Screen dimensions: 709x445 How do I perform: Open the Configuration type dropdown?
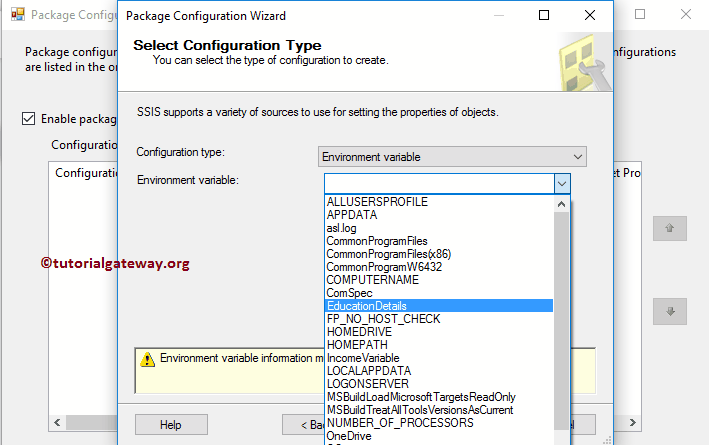pos(452,157)
